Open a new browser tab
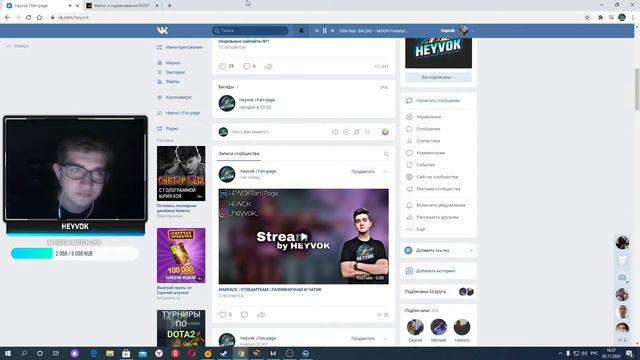Viewport: 640px width, 360px height. click(x=169, y=6)
